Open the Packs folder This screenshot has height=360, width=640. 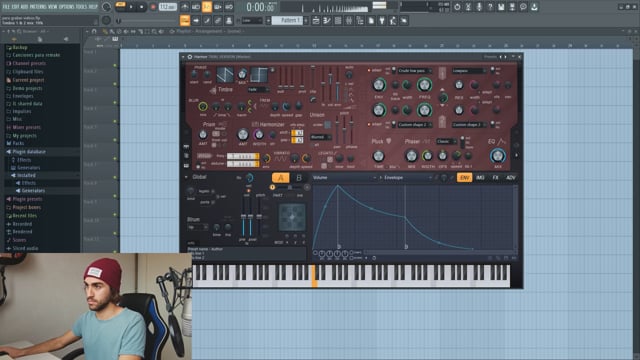18,143
